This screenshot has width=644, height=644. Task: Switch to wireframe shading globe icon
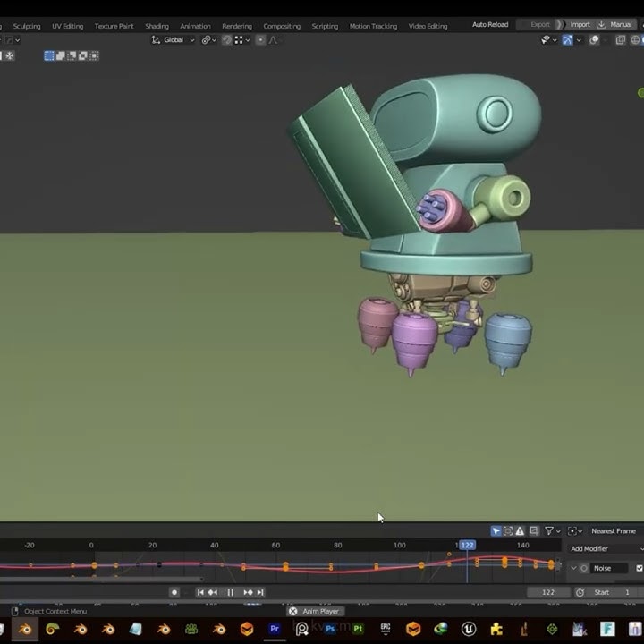click(x=635, y=40)
